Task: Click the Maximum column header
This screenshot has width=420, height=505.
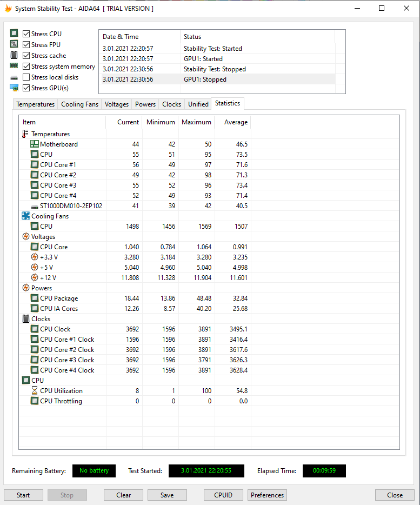Action: click(x=196, y=122)
